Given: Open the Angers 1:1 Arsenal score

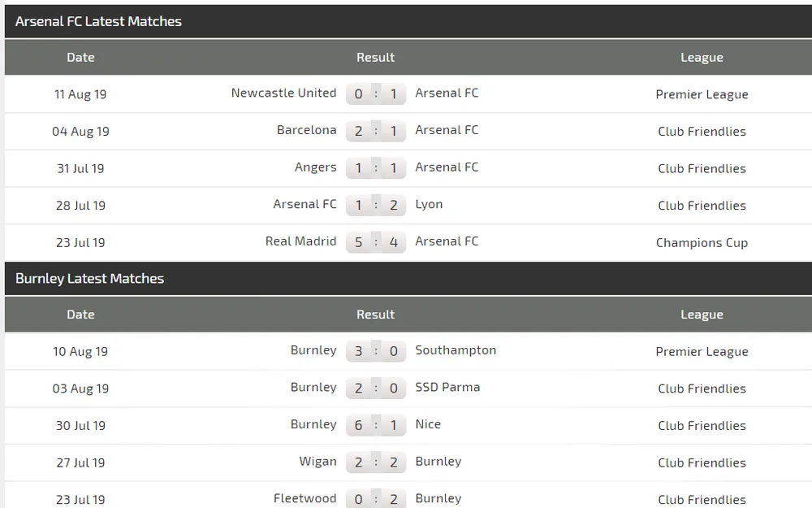Looking at the screenshot, I should tap(376, 168).
